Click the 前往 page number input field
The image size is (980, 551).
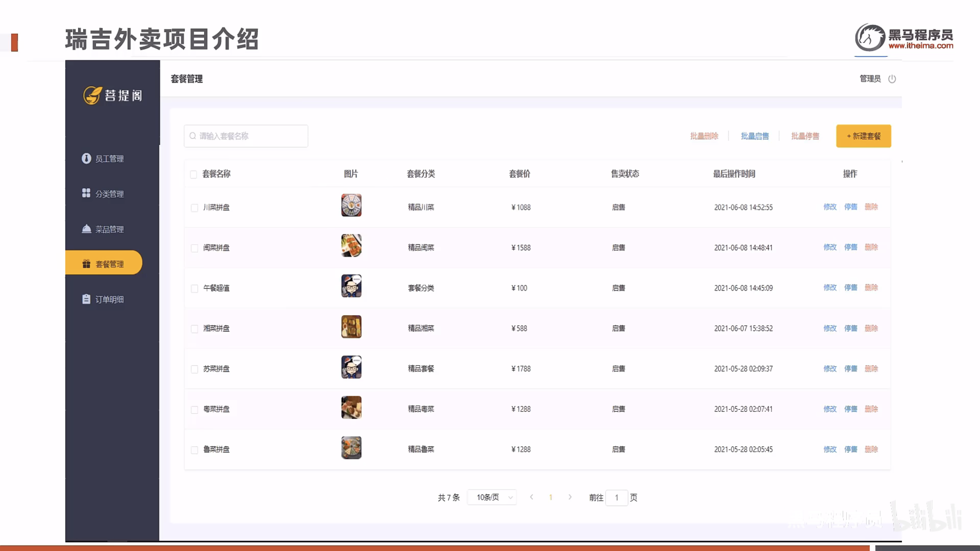point(616,497)
